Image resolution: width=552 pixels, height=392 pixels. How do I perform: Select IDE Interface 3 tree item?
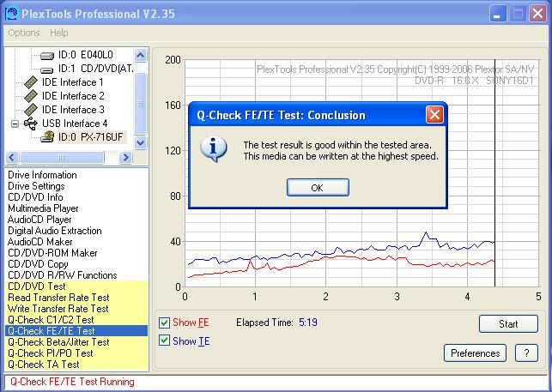pyautogui.click(x=73, y=110)
